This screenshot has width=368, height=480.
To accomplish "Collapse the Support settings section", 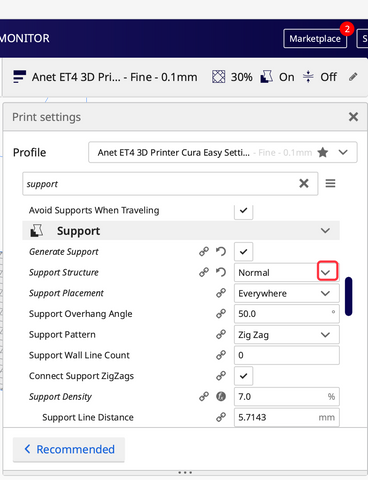I will click(325, 231).
